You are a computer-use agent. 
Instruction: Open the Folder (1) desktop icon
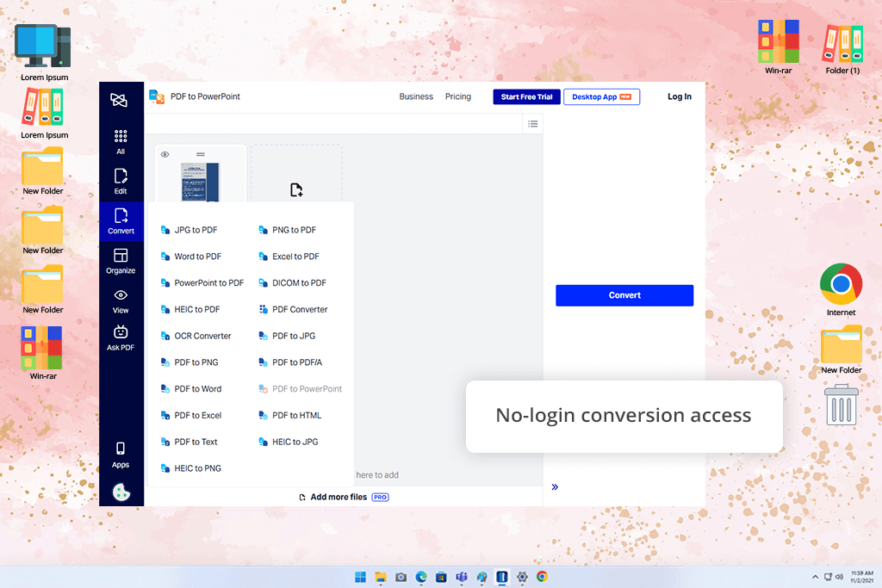point(842,49)
